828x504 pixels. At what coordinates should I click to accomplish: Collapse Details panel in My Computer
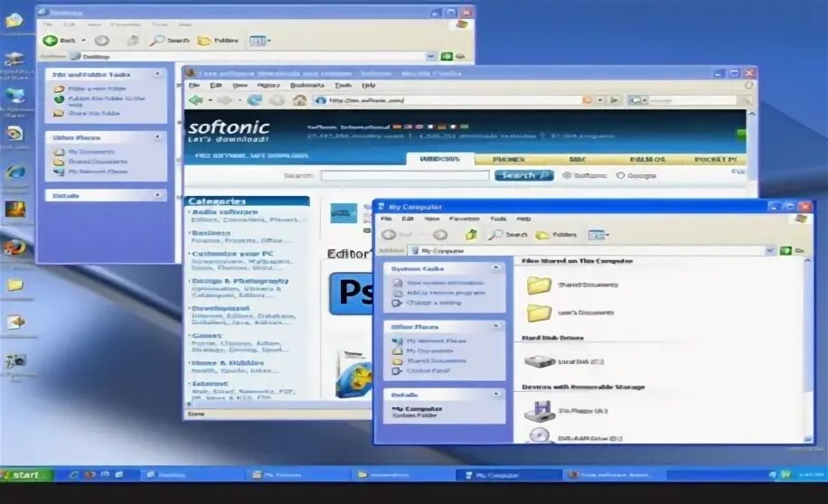(496, 394)
